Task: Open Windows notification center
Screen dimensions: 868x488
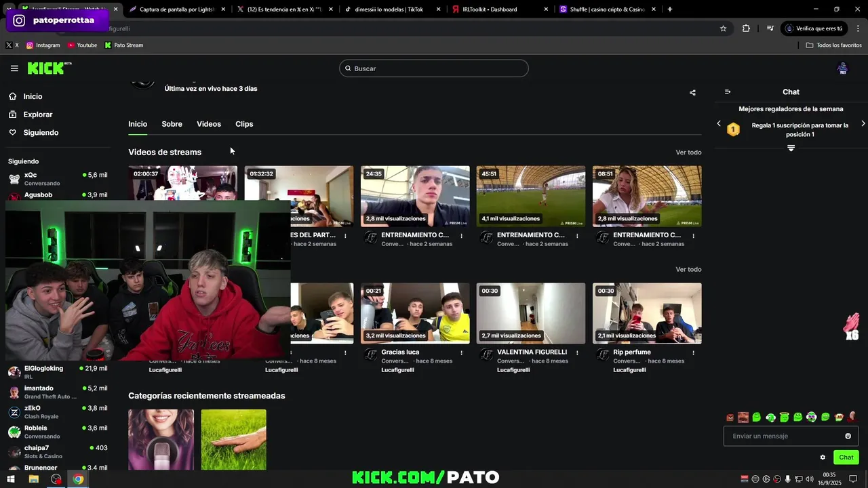Action: pos(853,479)
